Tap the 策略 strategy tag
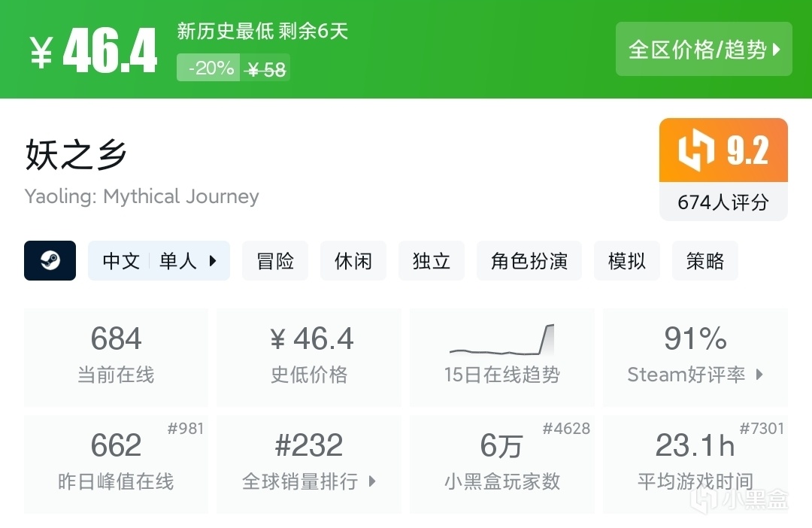 click(x=704, y=261)
